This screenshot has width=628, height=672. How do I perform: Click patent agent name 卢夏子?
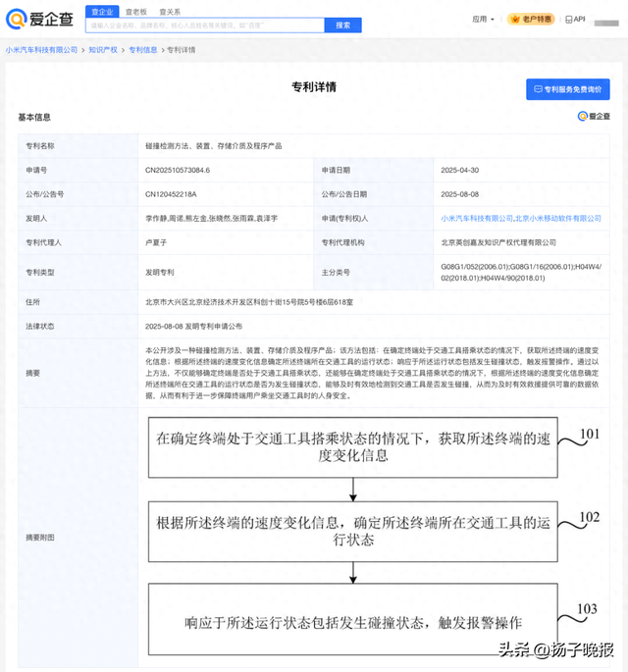point(156,242)
